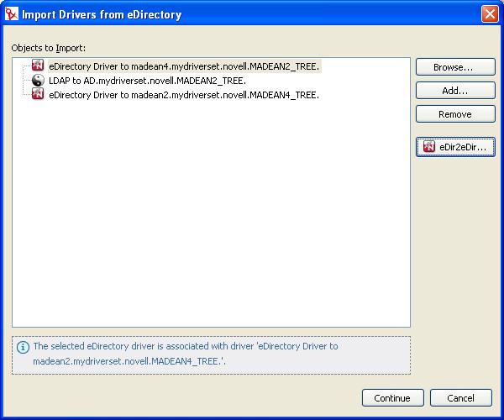
Task: Click the Objects to Import label
Action: pos(49,48)
